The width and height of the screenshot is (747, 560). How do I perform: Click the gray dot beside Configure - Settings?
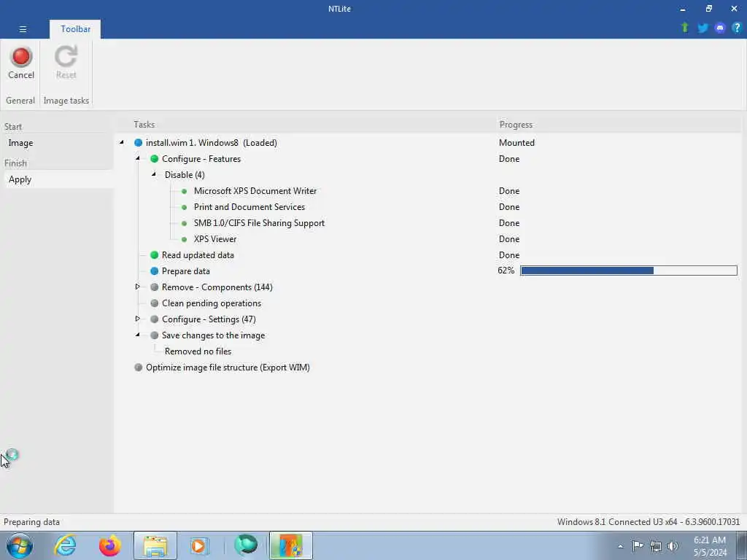point(155,319)
